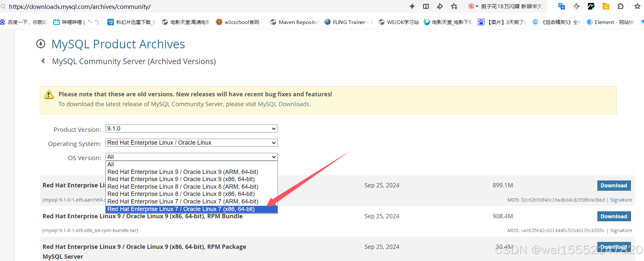Click the share arrow icon in address bar
Screen dimensions: 644x261
(x=440, y=6)
